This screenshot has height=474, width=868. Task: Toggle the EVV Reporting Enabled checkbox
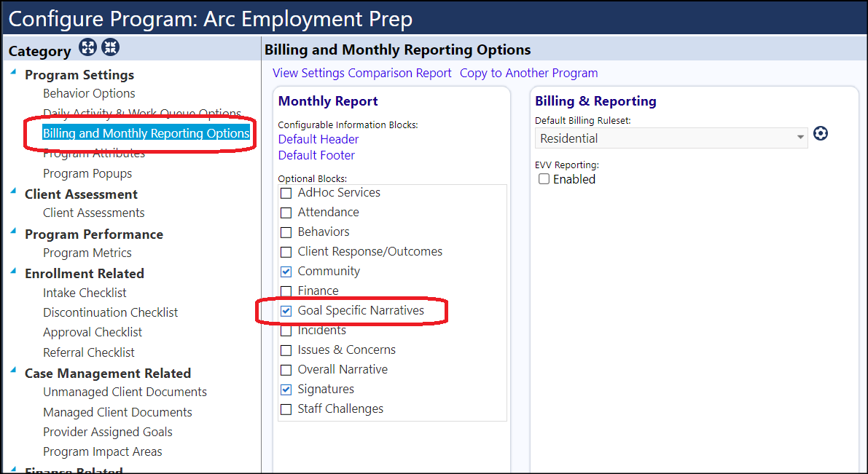click(x=544, y=179)
